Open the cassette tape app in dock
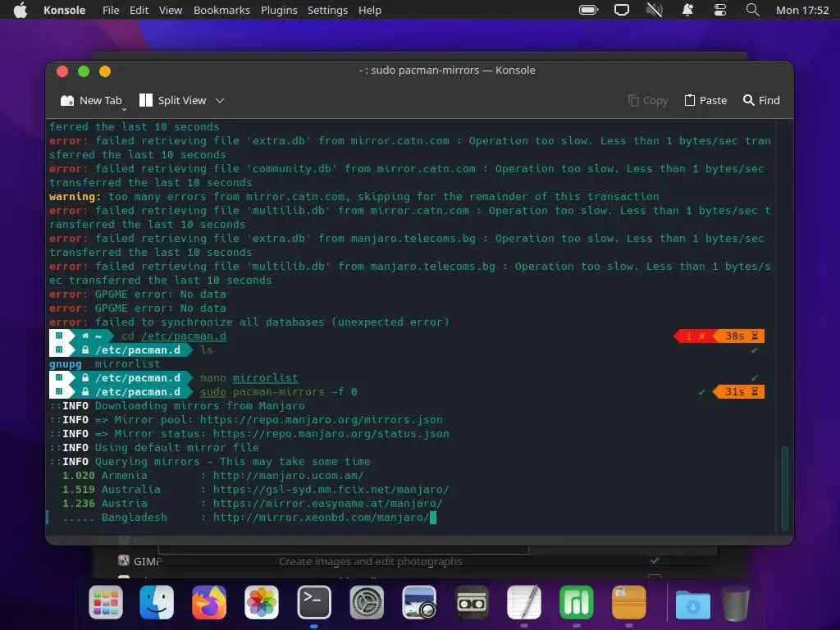 [x=472, y=602]
